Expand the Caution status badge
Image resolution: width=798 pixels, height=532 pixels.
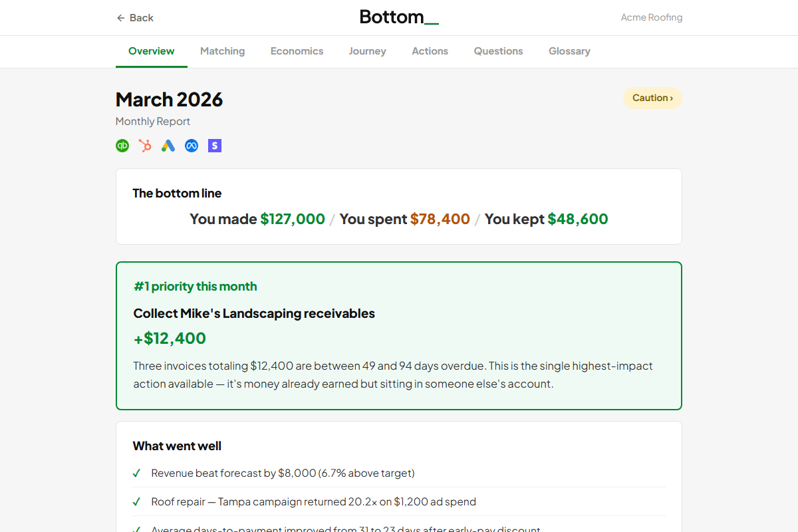tap(652, 97)
